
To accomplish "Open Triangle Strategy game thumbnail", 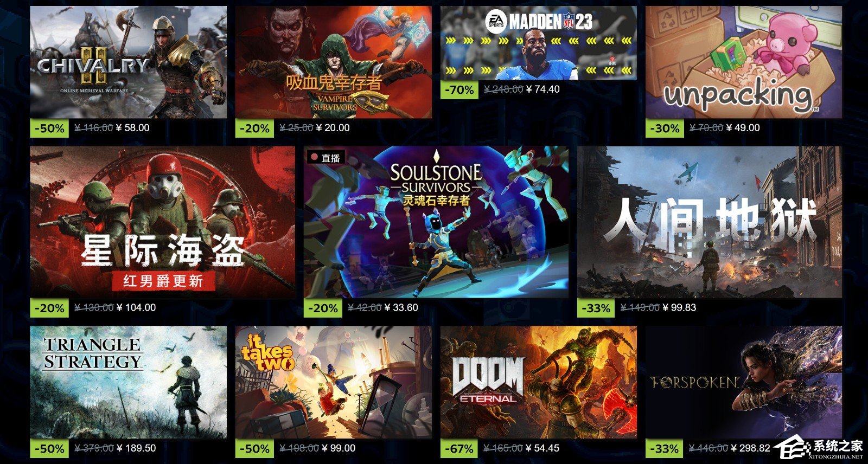I will tap(128, 382).
